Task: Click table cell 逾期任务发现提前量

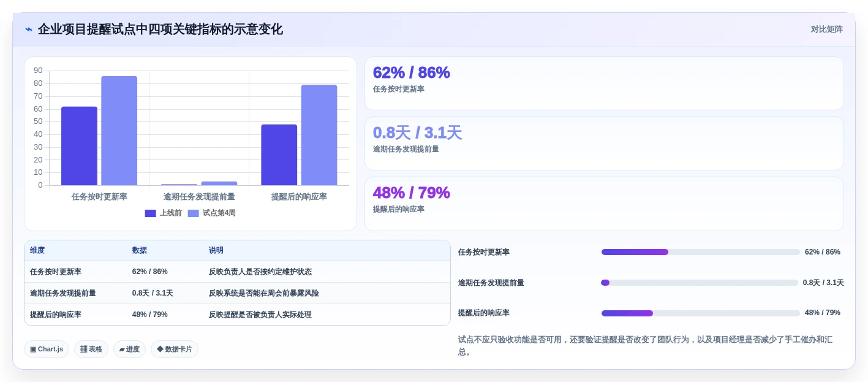Action: (63, 293)
